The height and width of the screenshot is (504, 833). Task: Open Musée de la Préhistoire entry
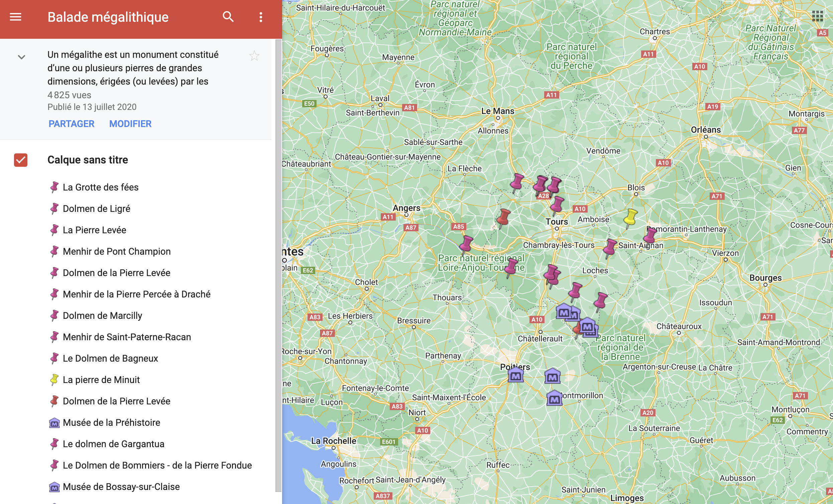(x=111, y=422)
